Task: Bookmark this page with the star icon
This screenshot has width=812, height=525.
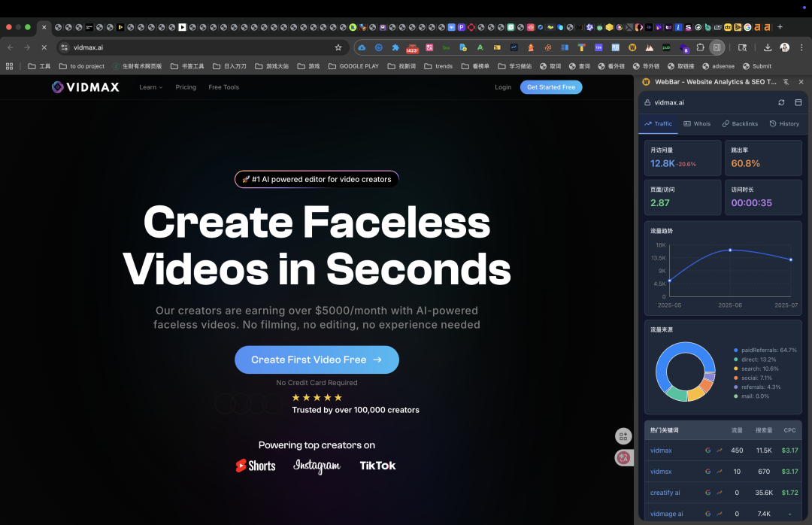Action: point(338,47)
